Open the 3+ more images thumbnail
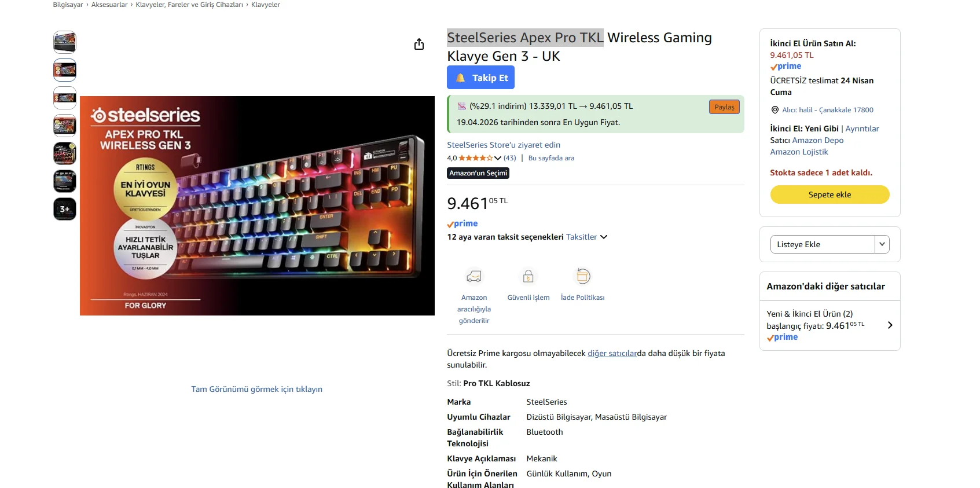The width and height of the screenshot is (980, 488). click(x=65, y=209)
